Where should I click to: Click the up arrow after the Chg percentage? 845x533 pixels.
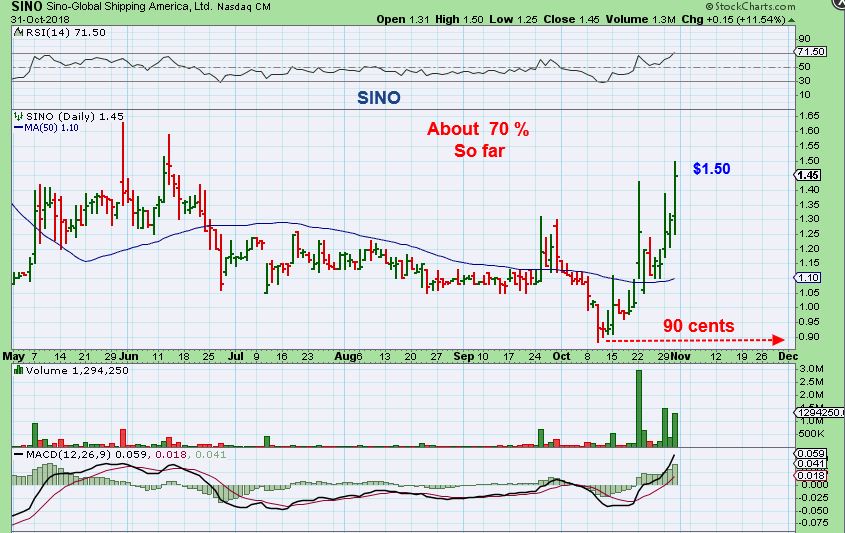(x=791, y=20)
